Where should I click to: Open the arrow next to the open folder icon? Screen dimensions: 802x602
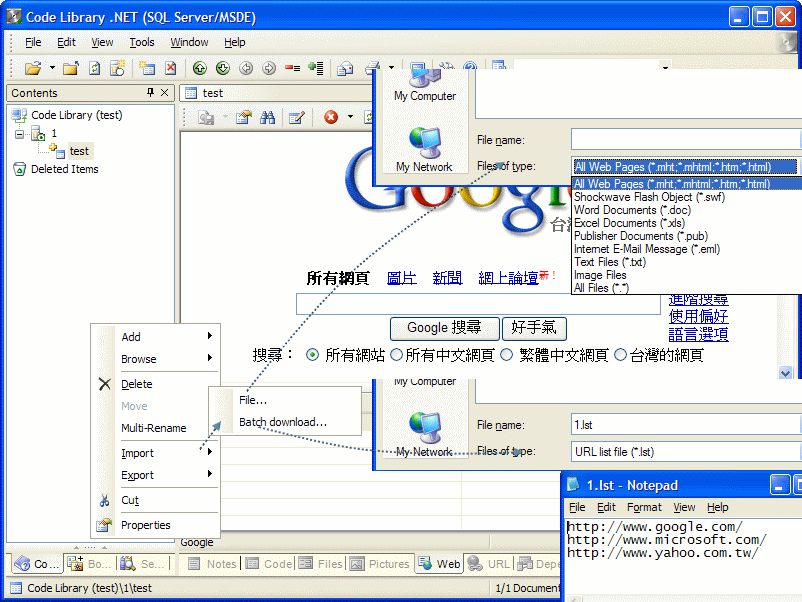click(x=52, y=68)
